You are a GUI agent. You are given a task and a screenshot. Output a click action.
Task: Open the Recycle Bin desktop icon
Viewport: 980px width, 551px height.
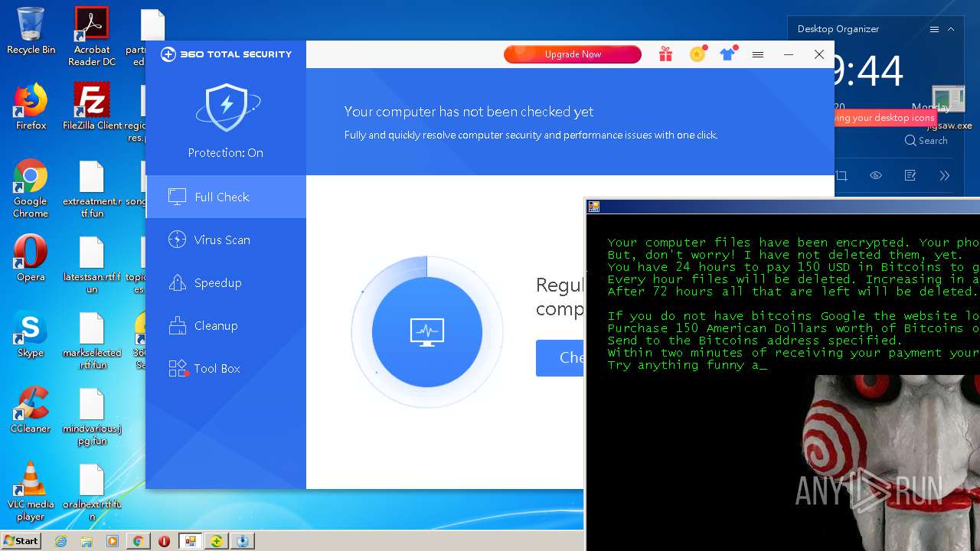(x=31, y=31)
